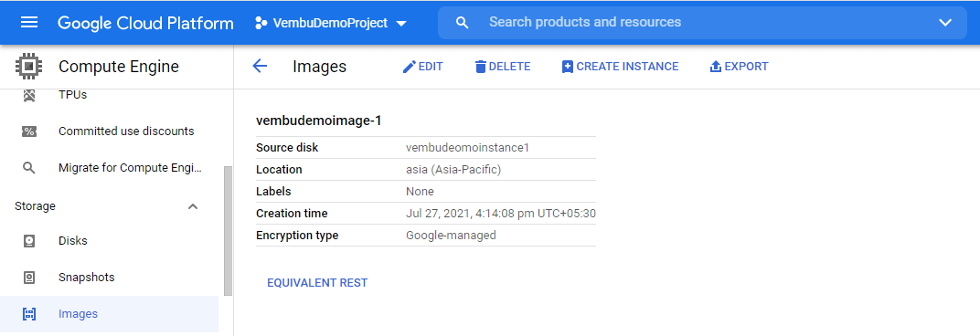Click the Location label
The image size is (980, 336).
(x=279, y=170)
